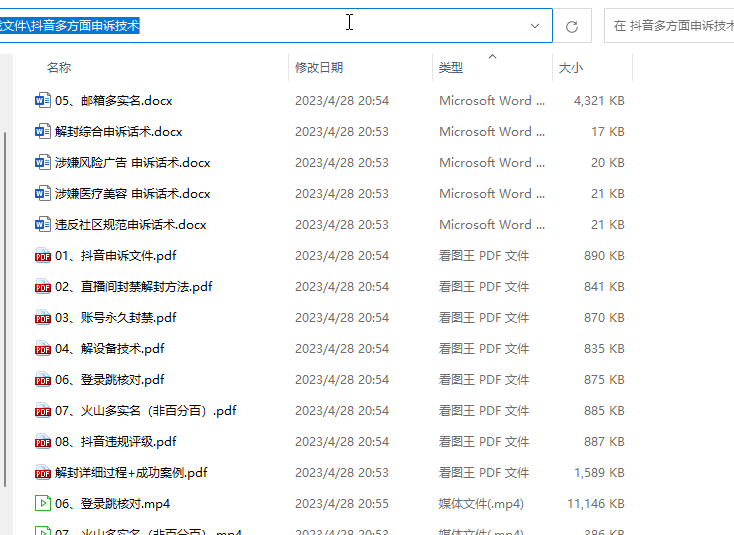Click the selected path in the address bar
The image size is (734, 535).
point(70,25)
